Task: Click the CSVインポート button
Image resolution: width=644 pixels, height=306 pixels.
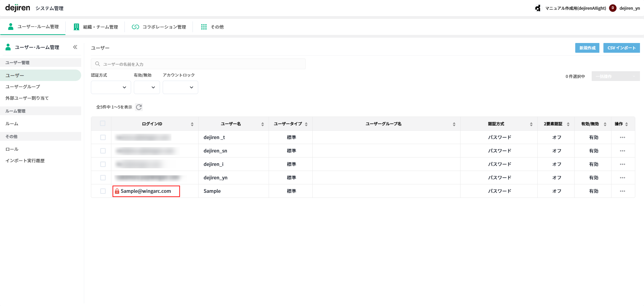Action: (621, 48)
